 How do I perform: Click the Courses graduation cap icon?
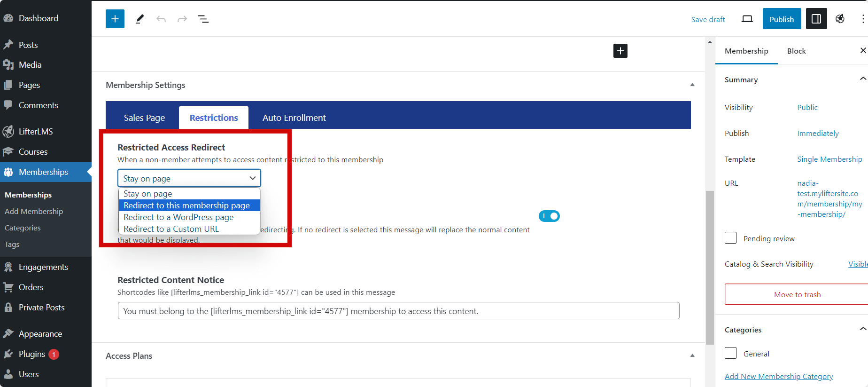click(x=8, y=151)
